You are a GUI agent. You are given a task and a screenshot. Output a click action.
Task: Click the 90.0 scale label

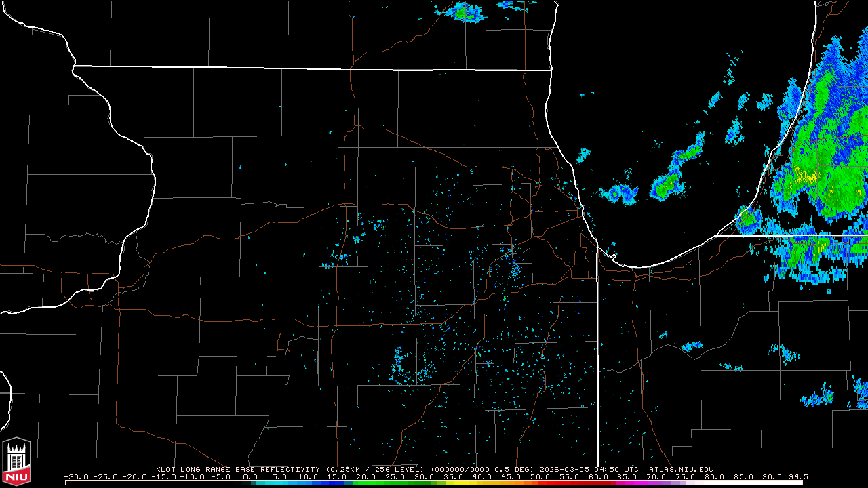pos(772,476)
